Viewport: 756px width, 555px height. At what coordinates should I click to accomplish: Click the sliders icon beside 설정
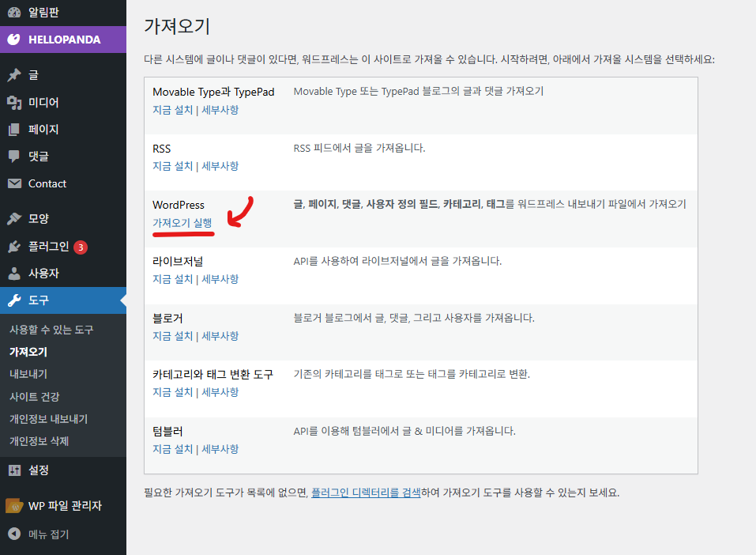14,470
